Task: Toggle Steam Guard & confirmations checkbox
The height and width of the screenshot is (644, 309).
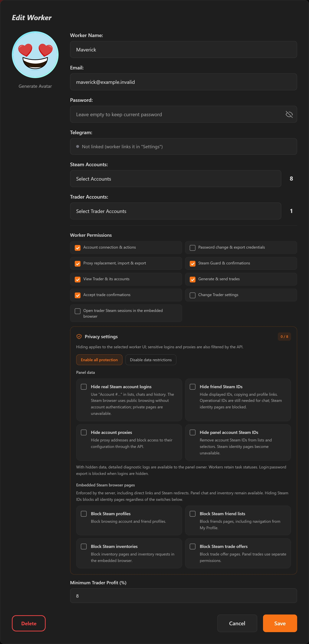Action: click(x=192, y=264)
